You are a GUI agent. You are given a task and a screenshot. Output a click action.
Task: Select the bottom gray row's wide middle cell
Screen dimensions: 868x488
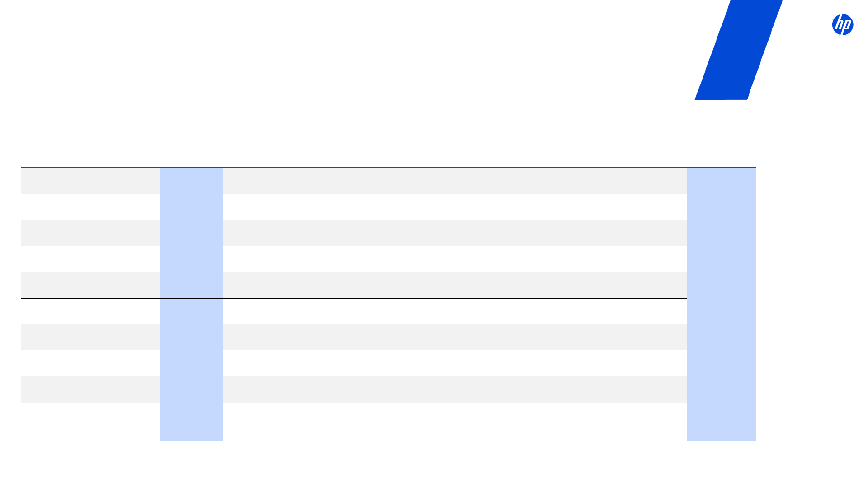click(x=455, y=389)
